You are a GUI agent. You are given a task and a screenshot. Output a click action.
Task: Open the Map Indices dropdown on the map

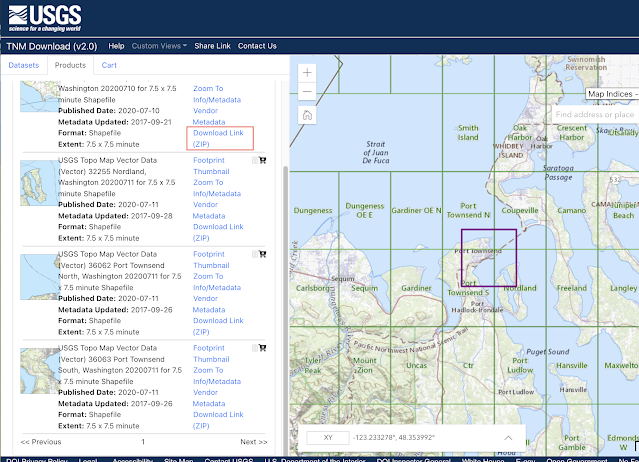coord(612,94)
